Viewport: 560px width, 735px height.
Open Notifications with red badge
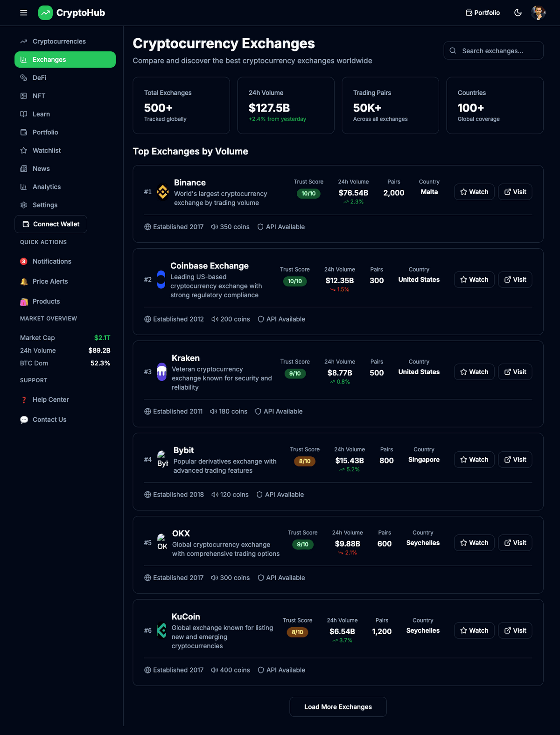pos(65,261)
